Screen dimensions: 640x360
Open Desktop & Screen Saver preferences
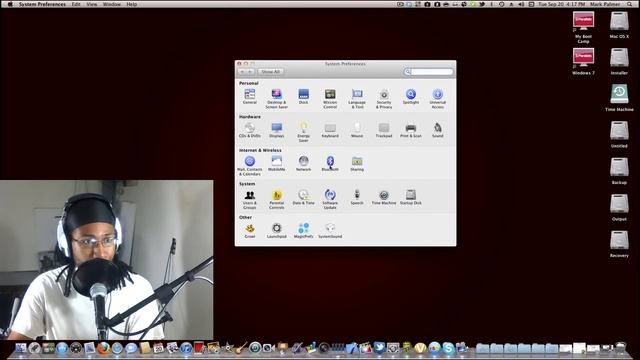tap(276, 99)
